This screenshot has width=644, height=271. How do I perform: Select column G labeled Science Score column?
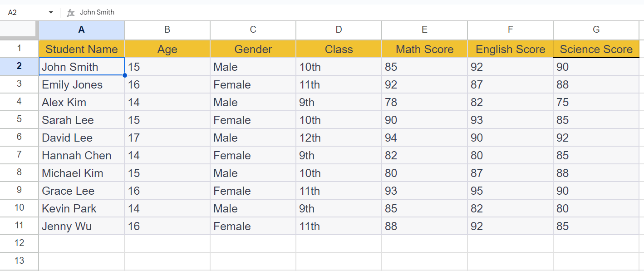point(595,30)
